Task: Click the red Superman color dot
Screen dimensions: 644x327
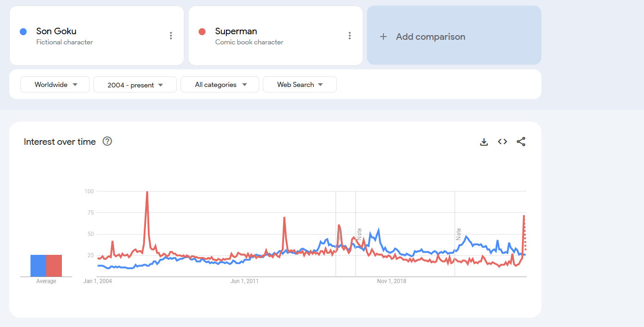Action: click(202, 31)
